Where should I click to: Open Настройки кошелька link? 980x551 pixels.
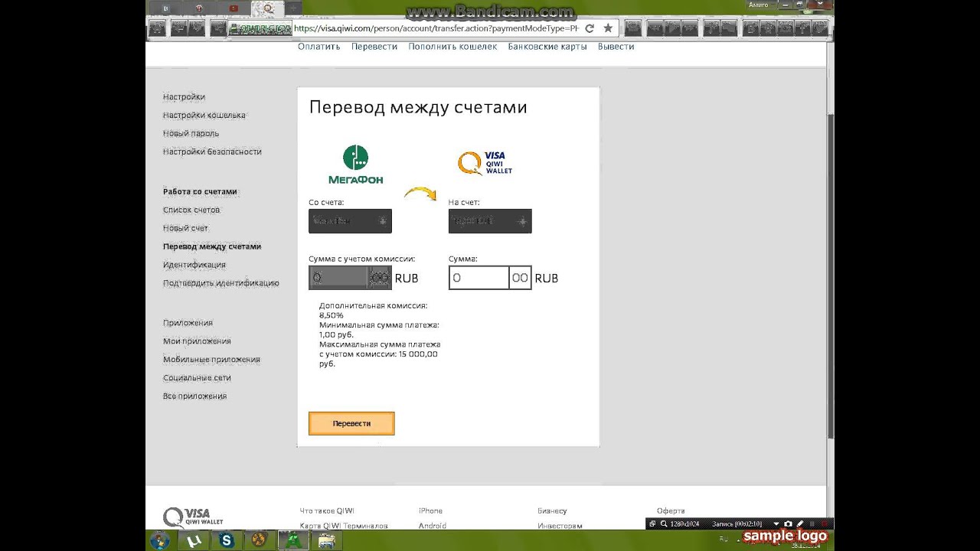point(204,116)
